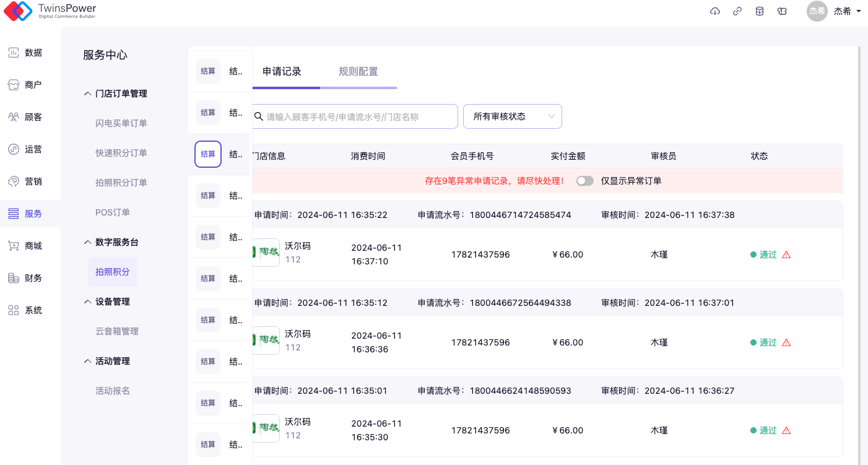The width and height of the screenshot is (868, 465).
Task: Open the 商城 mall section
Action: [26, 246]
